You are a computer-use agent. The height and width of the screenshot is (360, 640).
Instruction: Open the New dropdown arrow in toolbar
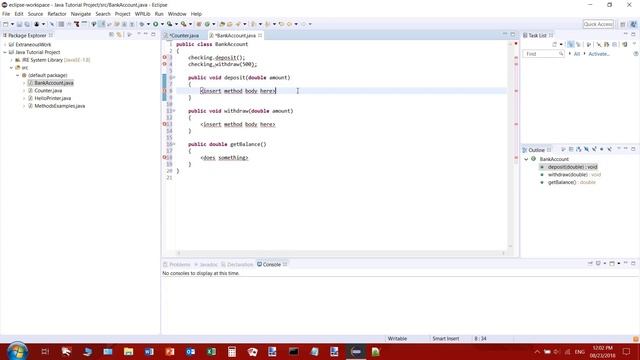pyautogui.click(x=12, y=24)
